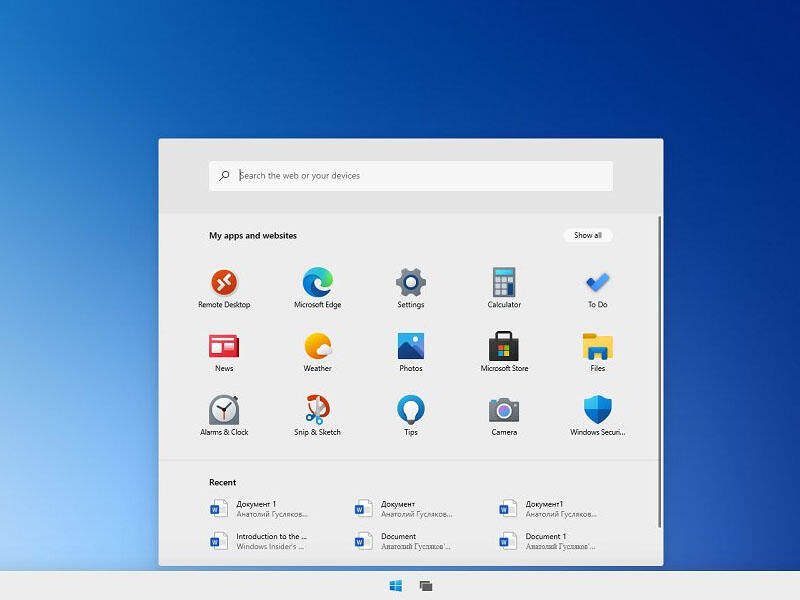Open the News app
This screenshot has width=800, height=600.
(x=224, y=347)
